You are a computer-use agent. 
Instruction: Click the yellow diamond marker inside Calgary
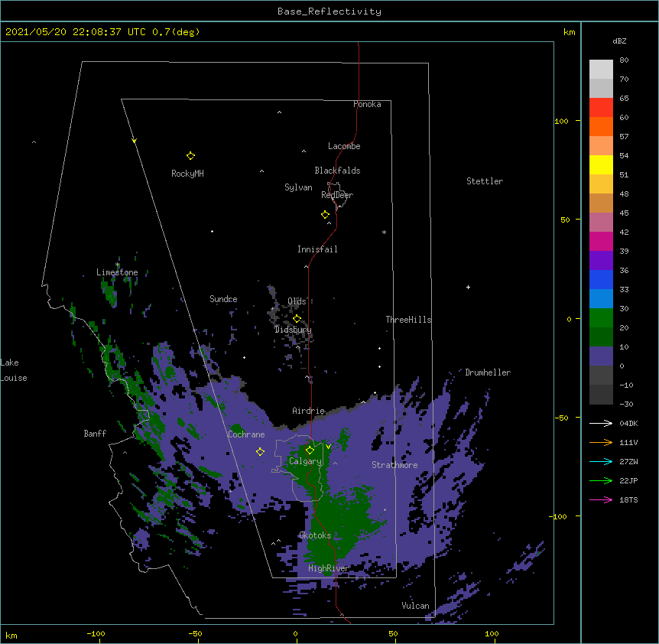pos(310,450)
